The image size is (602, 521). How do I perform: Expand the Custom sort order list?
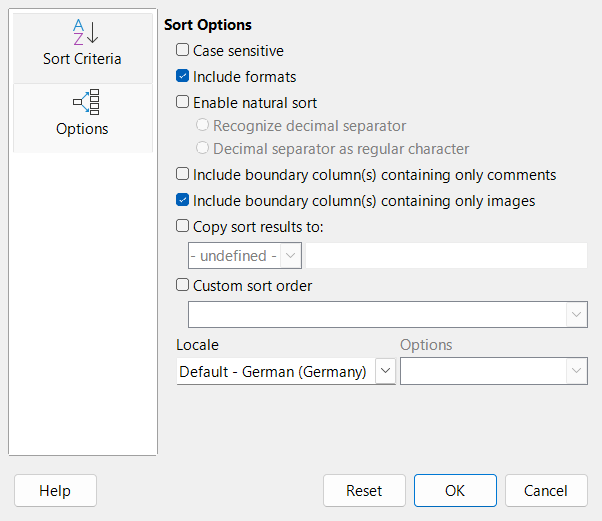point(577,315)
